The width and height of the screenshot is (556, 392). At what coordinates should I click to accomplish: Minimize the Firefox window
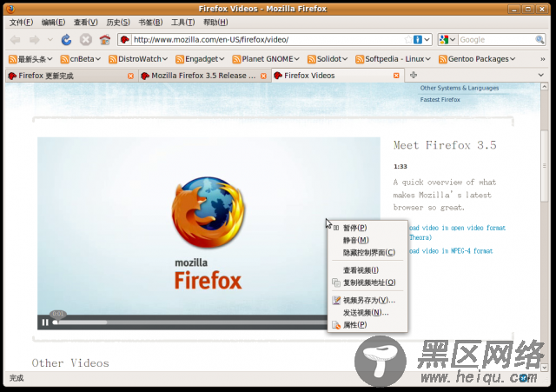pos(514,10)
